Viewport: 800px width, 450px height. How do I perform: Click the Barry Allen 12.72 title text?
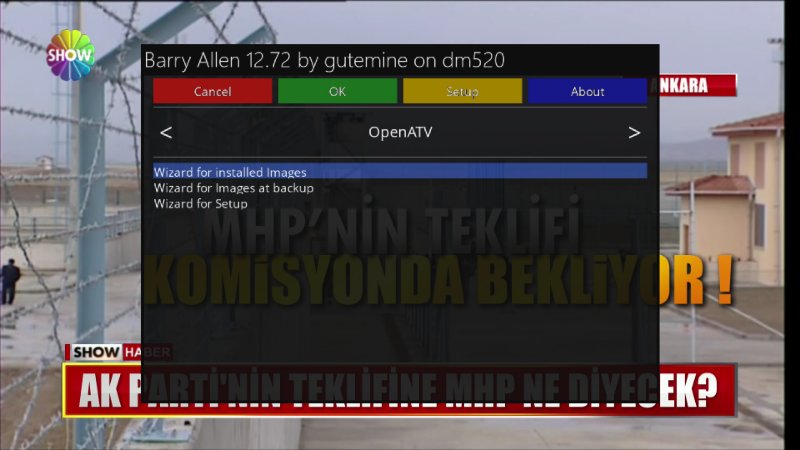[x=324, y=60]
